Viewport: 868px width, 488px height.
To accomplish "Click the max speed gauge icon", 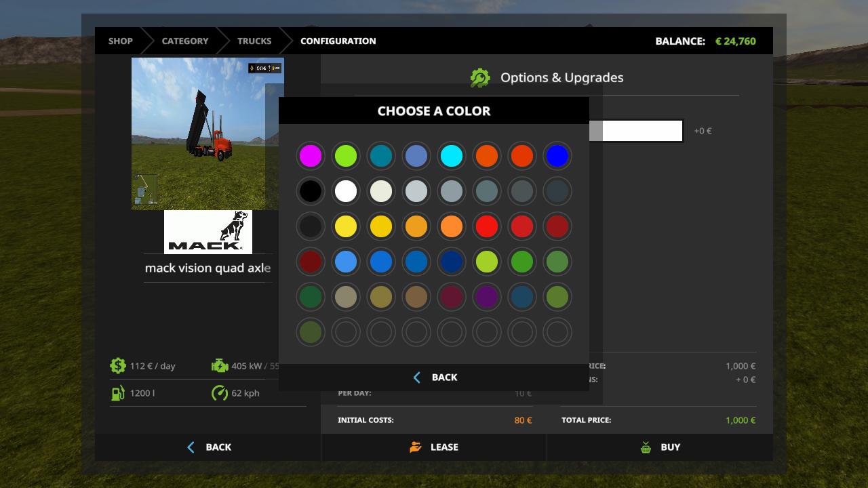I will pyautogui.click(x=220, y=393).
